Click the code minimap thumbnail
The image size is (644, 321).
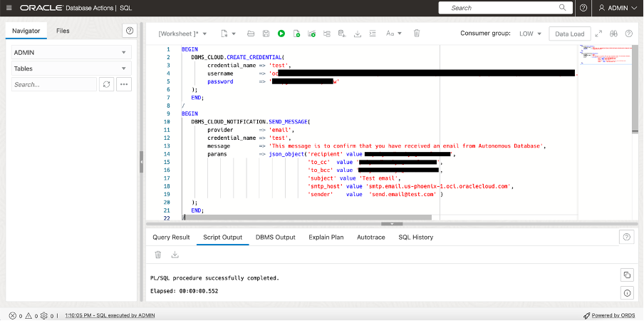pos(605,54)
